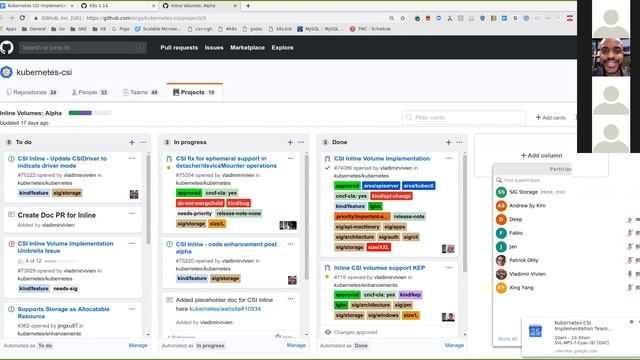This screenshot has width=640, height=360.
Task: Click the area/apiserver blue label
Action: [x=381, y=186]
